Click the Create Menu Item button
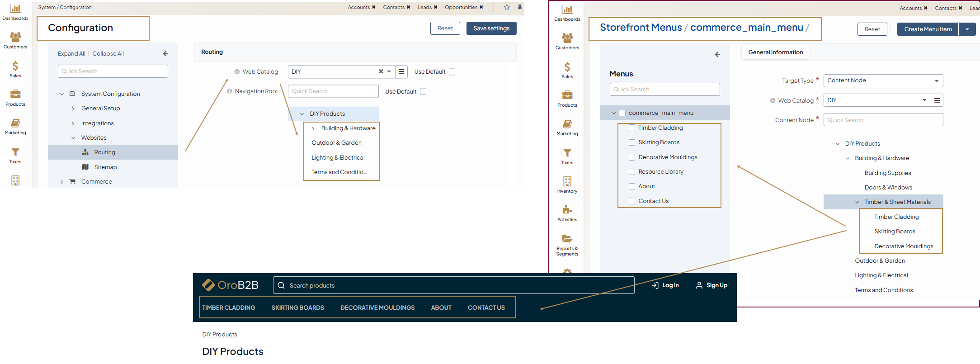Screen dimensions: 980x364 928,29
